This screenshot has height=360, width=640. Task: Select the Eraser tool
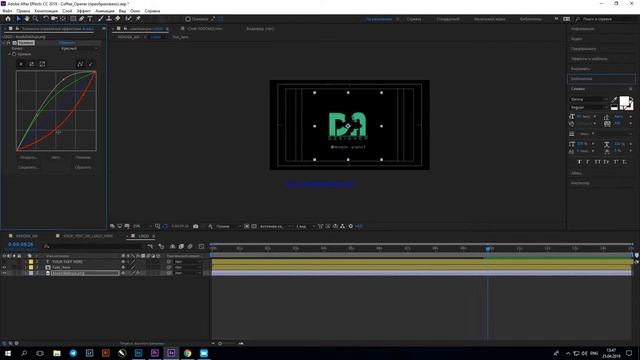pos(118,19)
